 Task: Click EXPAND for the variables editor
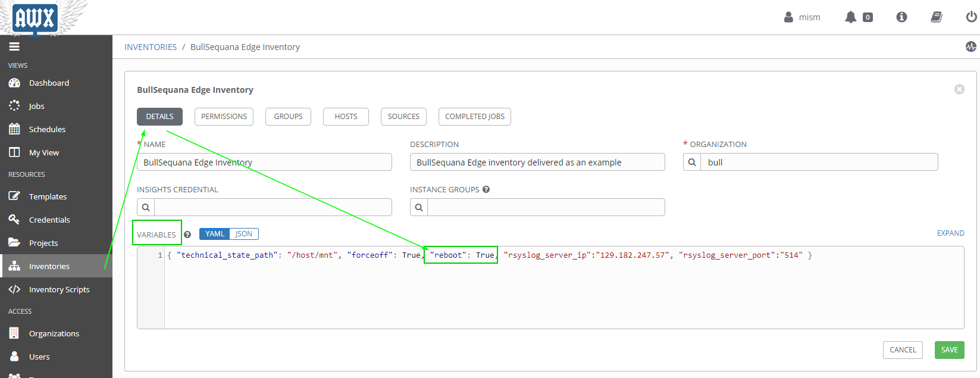(950, 233)
